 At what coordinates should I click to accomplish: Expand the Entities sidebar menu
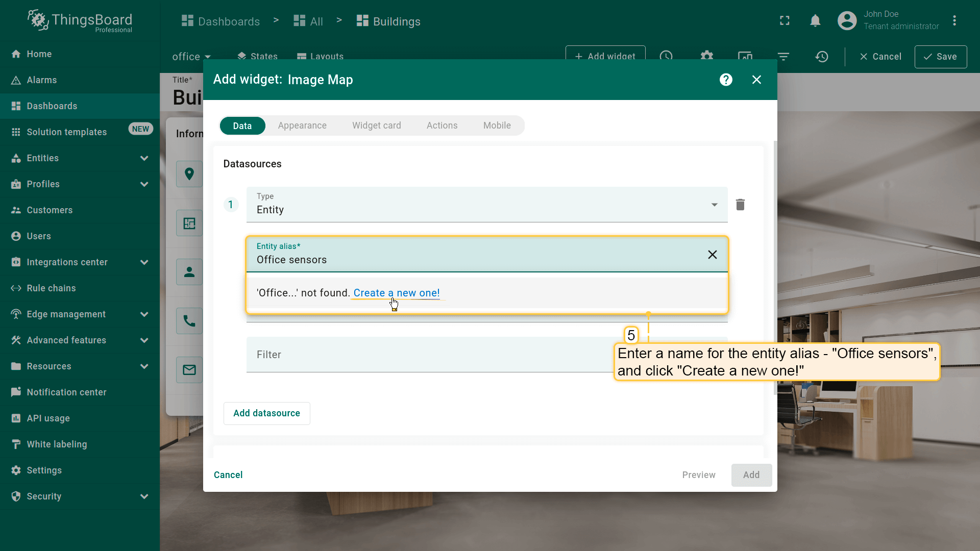click(x=144, y=158)
